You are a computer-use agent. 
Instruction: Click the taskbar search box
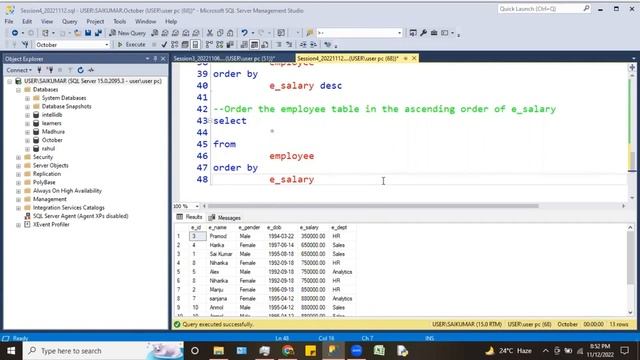[x=103, y=351]
